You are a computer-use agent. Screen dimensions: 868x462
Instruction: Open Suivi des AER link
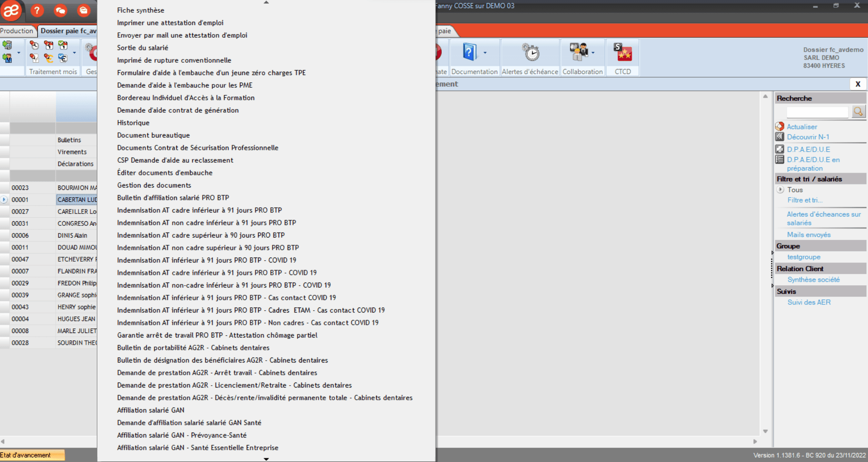[809, 303]
